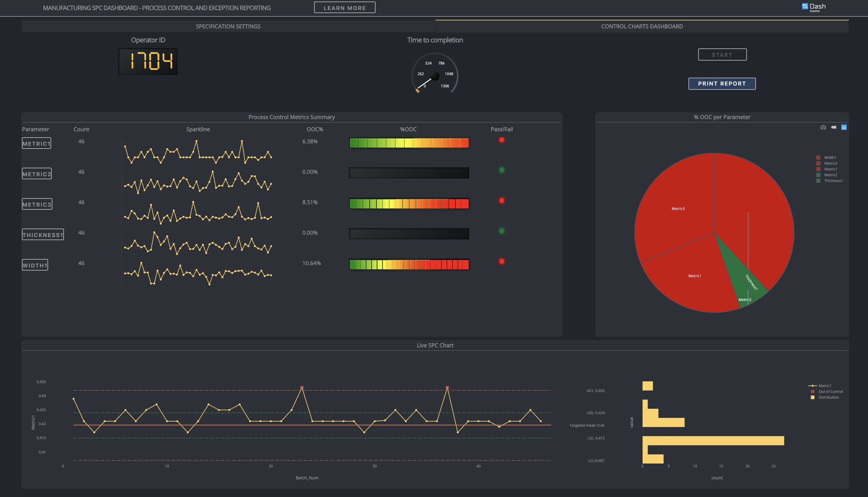Screen dimensions: 868x497
Task: Click Metric2 green pass indicator light
Action: [x=501, y=170]
